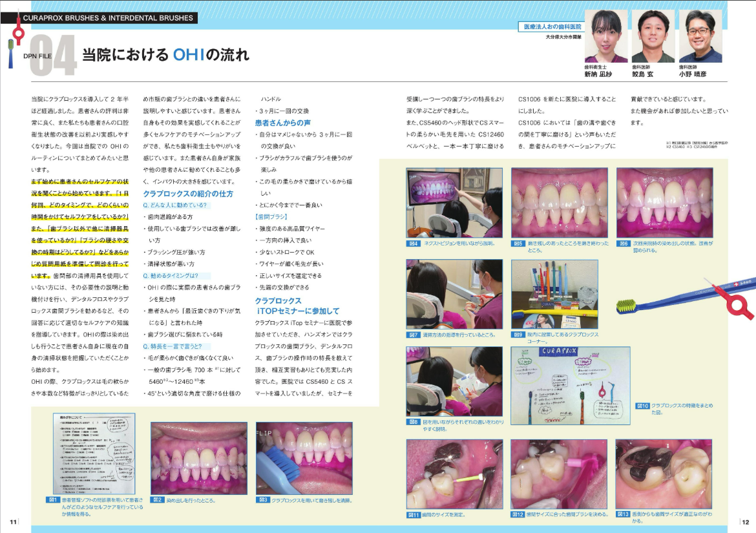Click page number 12 at bottom right
The image size is (756, 533).
(745, 522)
